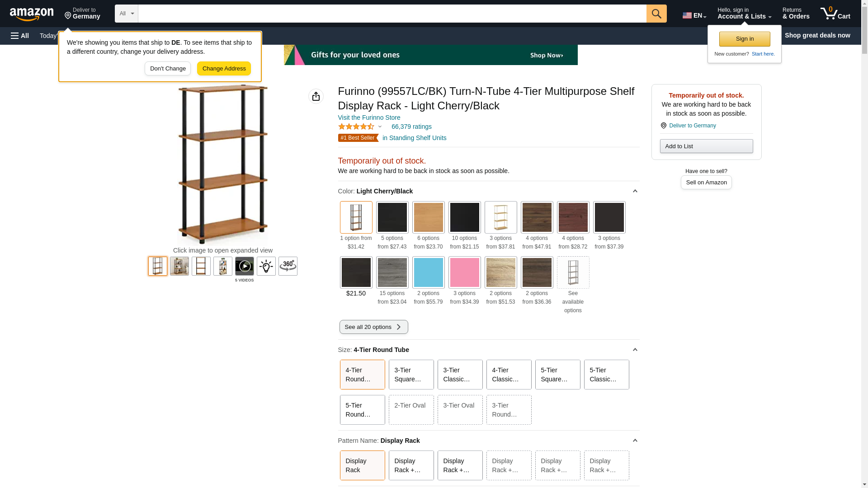The width and height of the screenshot is (868, 488).
Task: Open the Account & Lists menu
Action: [x=744, y=14]
